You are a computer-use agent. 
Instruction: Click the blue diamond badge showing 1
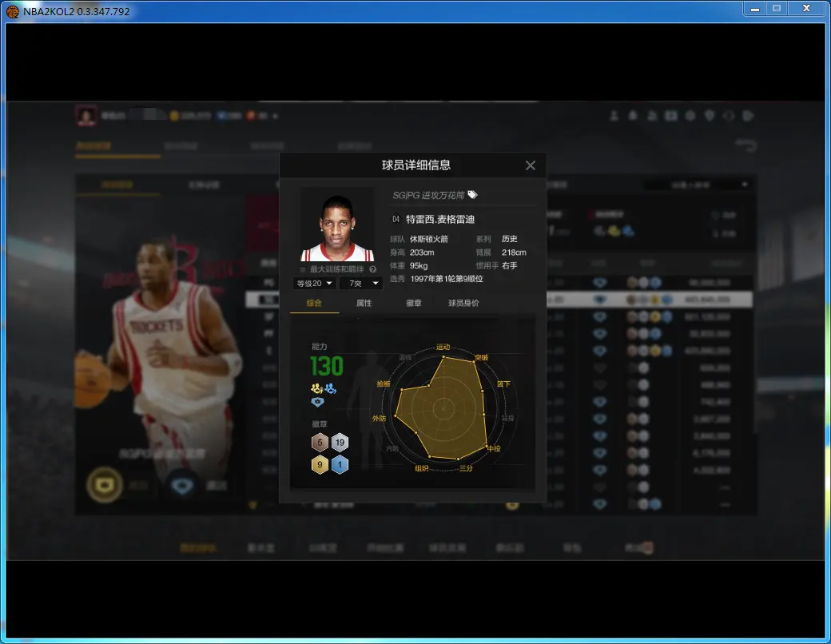tap(340, 465)
